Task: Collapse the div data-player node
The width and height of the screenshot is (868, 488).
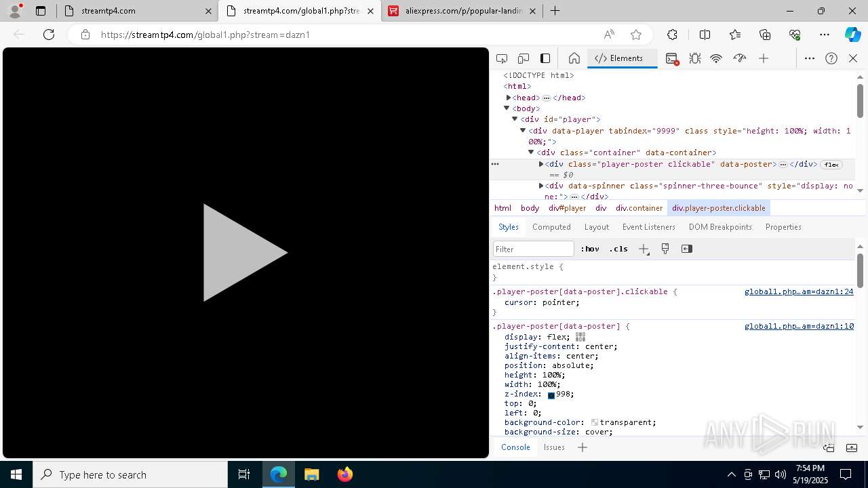Action: (x=523, y=131)
